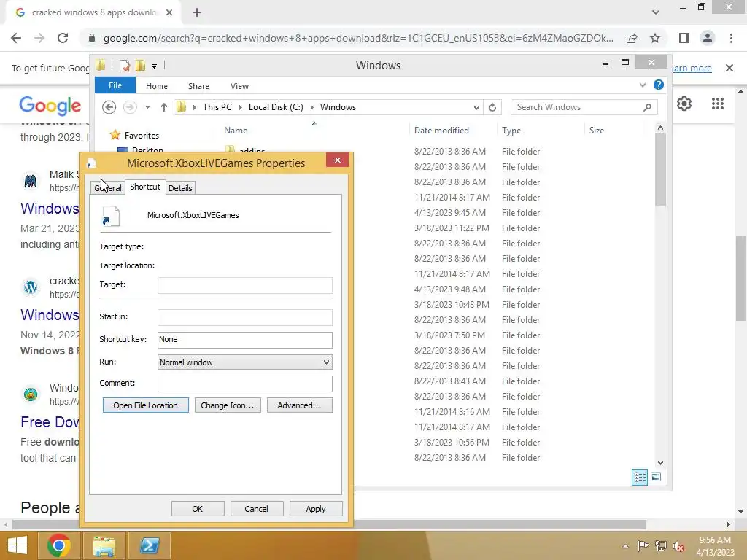Click the Comment input field
This screenshot has height=560, width=747.
[245, 384]
